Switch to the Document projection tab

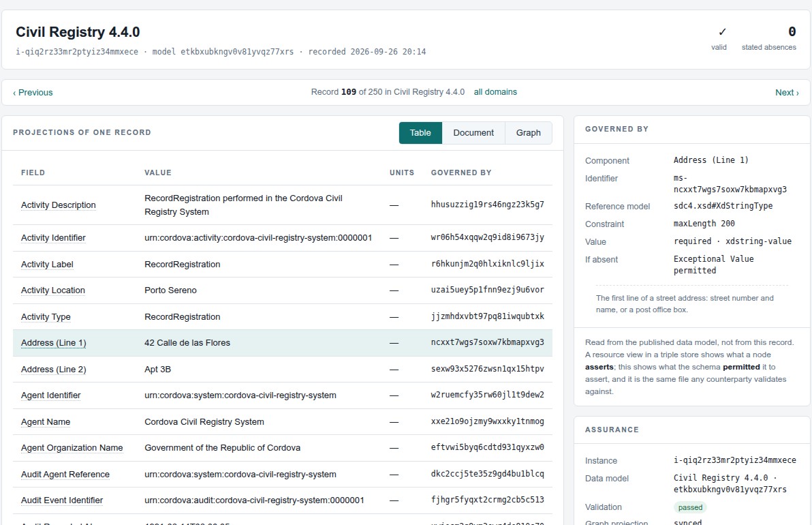(473, 133)
